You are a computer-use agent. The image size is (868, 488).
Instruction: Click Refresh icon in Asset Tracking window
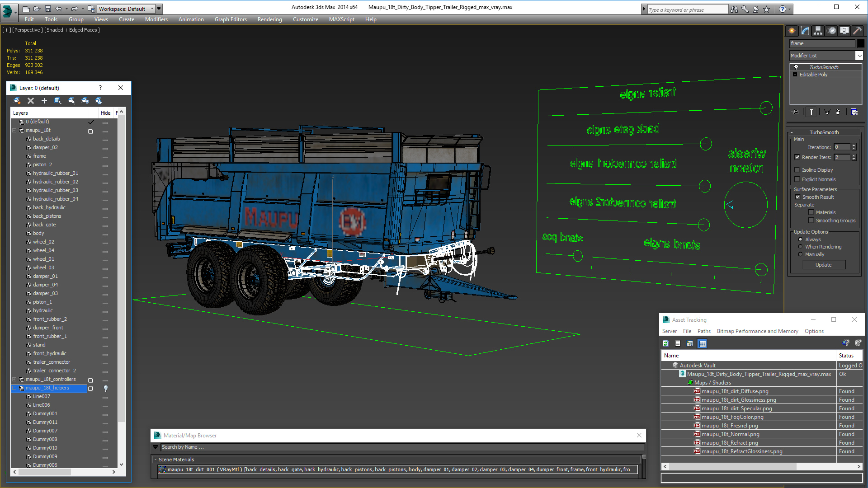click(665, 343)
